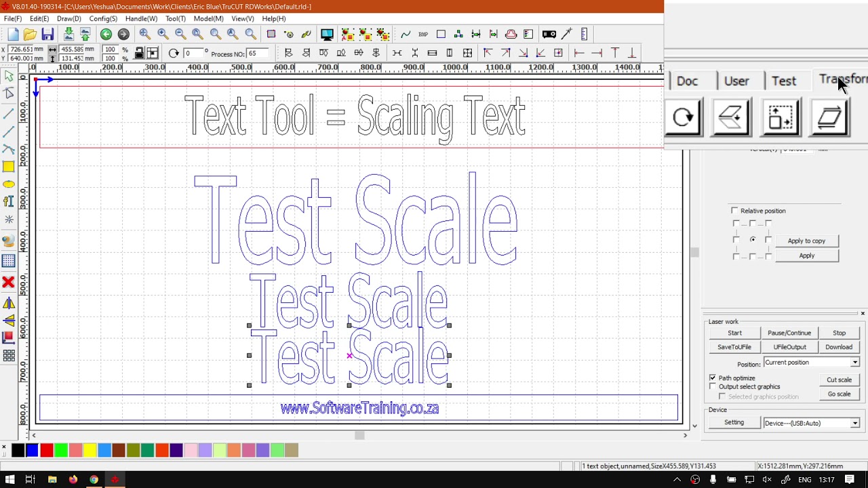Click the skew parallelogram icon in Transform panel
The height and width of the screenshot is (488, 868).
tap(829, 117)
